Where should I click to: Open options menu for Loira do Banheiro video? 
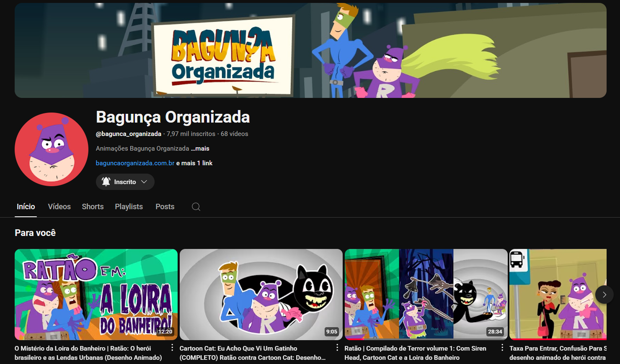[172, 348]
